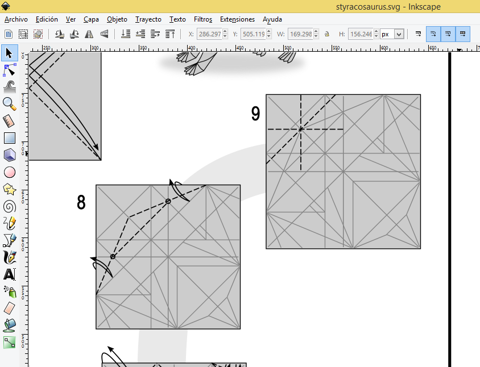The height and width of the screenshot is (367, 480).
Task: Activate the Ellipse circle tool
Action: (x=9, y=172)
